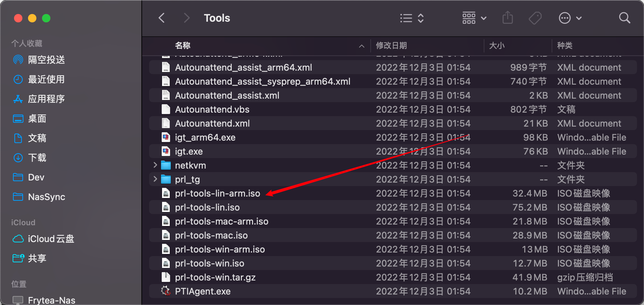Open the group-by grid dropdown

pos(474,18)
